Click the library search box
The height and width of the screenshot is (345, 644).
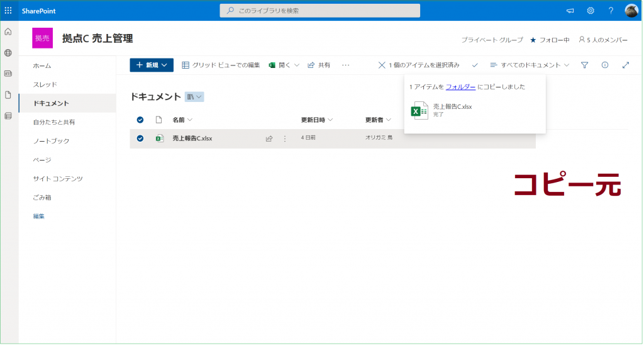click(x=321, y=11)
